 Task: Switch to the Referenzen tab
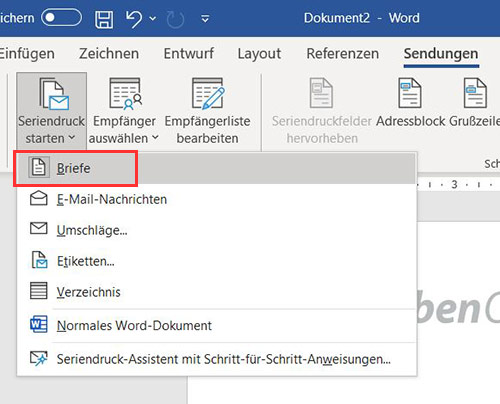pos(342,54)
